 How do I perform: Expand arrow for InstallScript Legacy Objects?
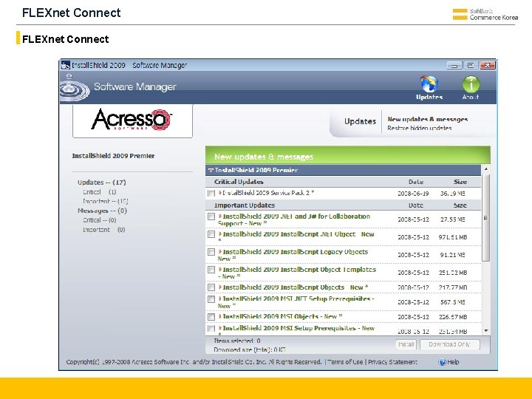coord(220,251)
